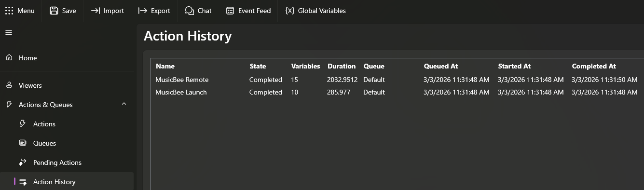Click duration value 285.977

(x=339, y=92)
